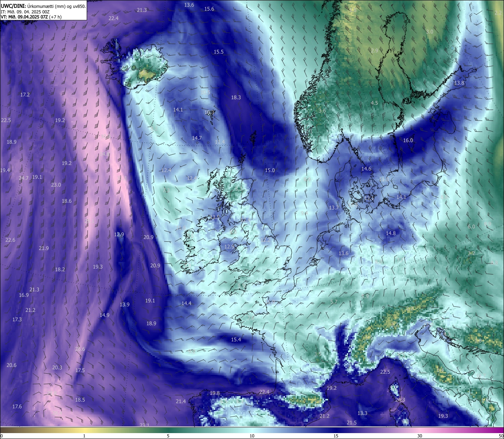The image size is (504, 439).
Task: Click the value 6.0 near the right edge
Action: pos(471,226)
